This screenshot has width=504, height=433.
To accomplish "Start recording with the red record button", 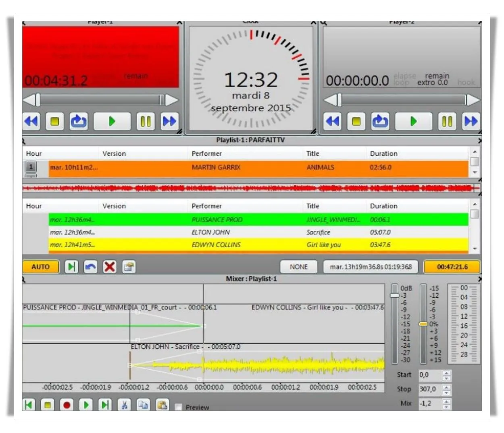I will click(67, 405).
